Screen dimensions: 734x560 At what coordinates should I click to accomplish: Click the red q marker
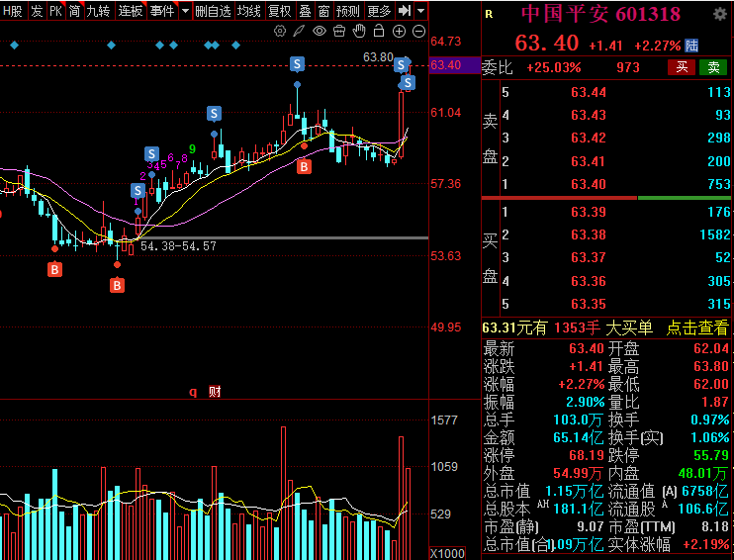pyautogui.click(x=193, y=392)
